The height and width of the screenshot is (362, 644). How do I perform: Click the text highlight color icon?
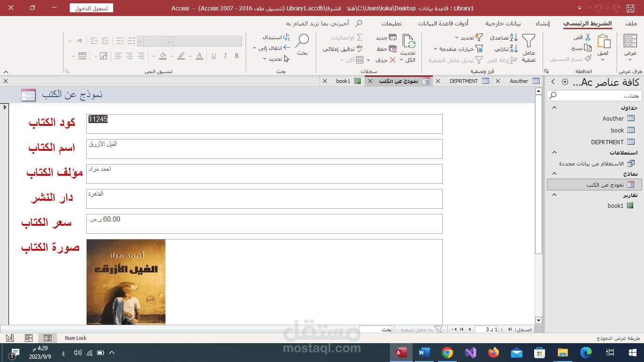181,56
